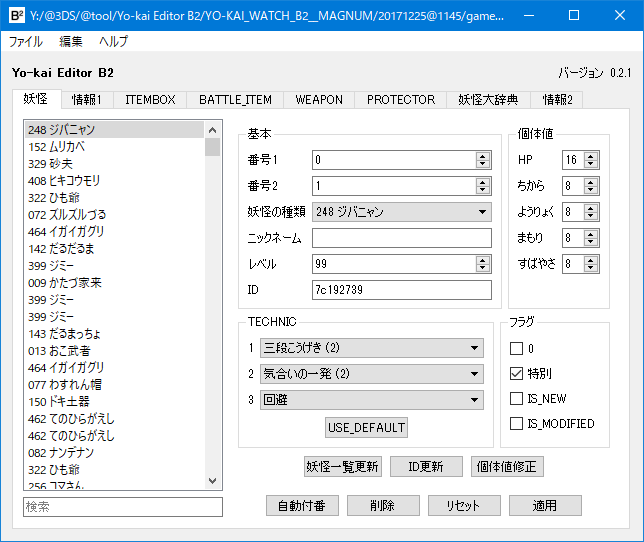Increase the ちから individual value
Screen dimensions: 644x542
tap(591, 182)
